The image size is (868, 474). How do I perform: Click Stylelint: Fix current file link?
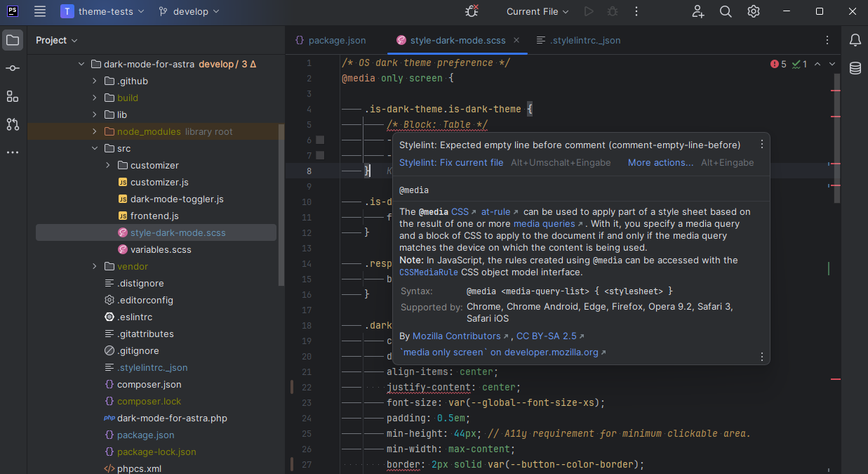coord(451,162)
